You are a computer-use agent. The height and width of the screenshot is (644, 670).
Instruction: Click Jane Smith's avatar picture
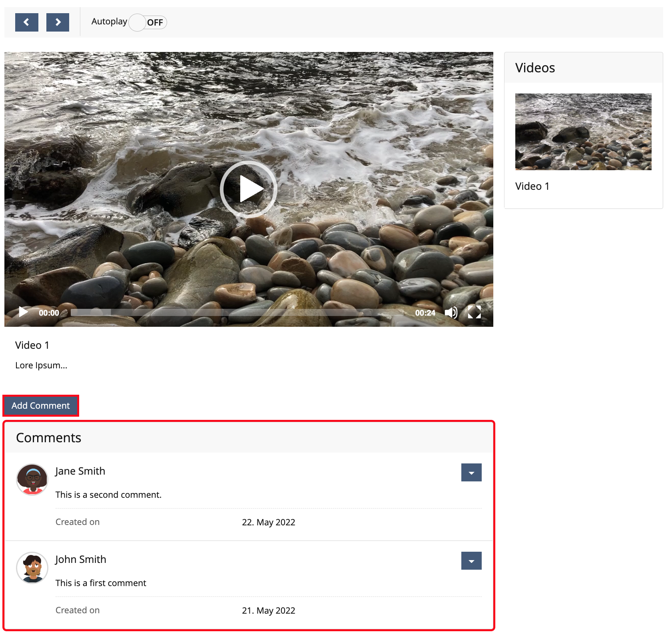pos(32,479)
